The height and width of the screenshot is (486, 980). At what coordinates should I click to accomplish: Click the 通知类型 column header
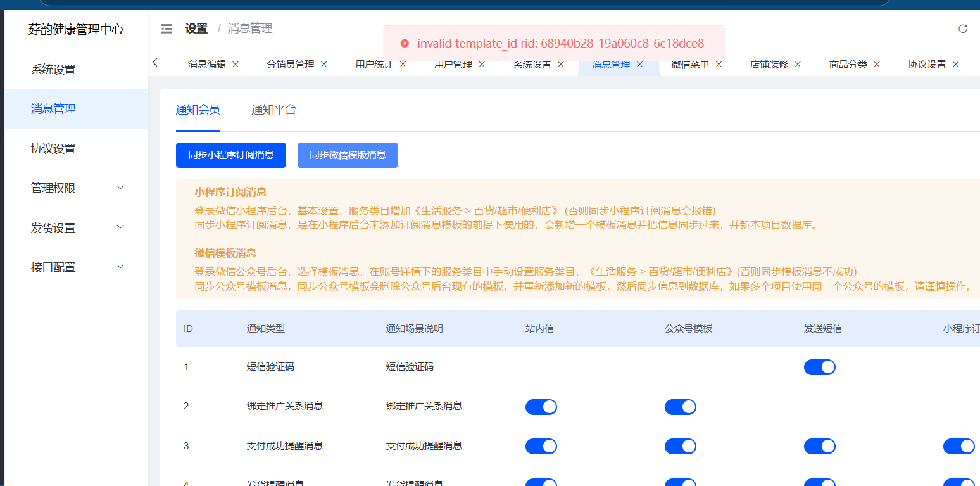(266, 329)
